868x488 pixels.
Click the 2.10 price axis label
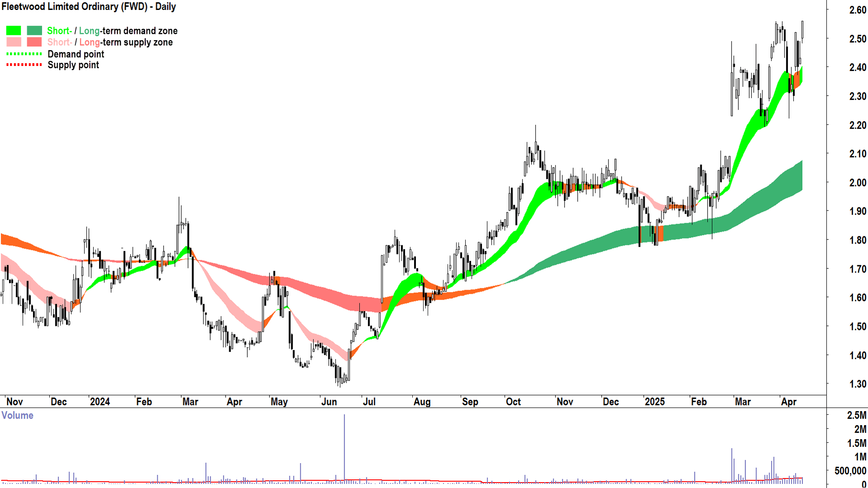(858, 154)
